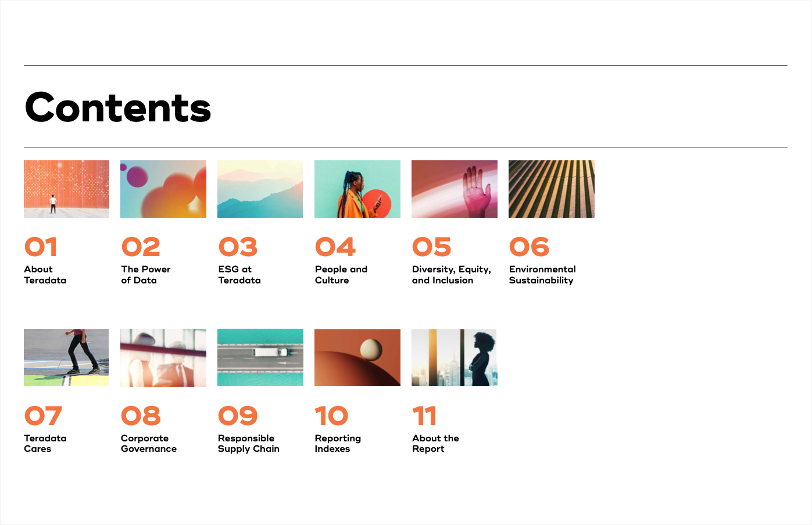
Task: Click the Corporate Governance text link
Action: (148, 444)
